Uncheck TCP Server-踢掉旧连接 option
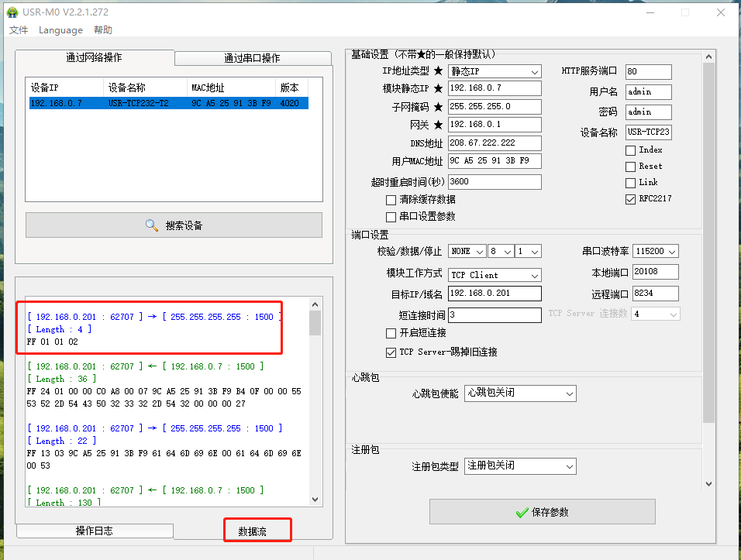 [x=391, y=352]
